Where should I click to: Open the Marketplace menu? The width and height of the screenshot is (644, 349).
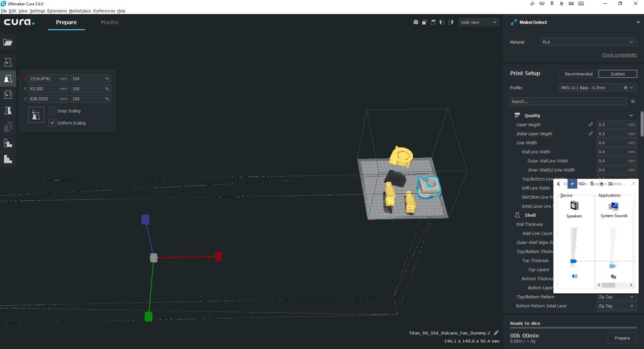80,11
